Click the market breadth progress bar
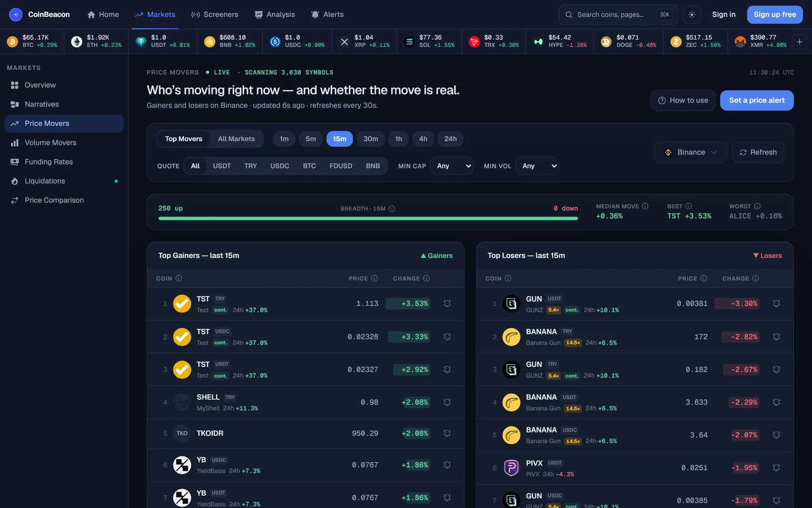 pos(368,218)
